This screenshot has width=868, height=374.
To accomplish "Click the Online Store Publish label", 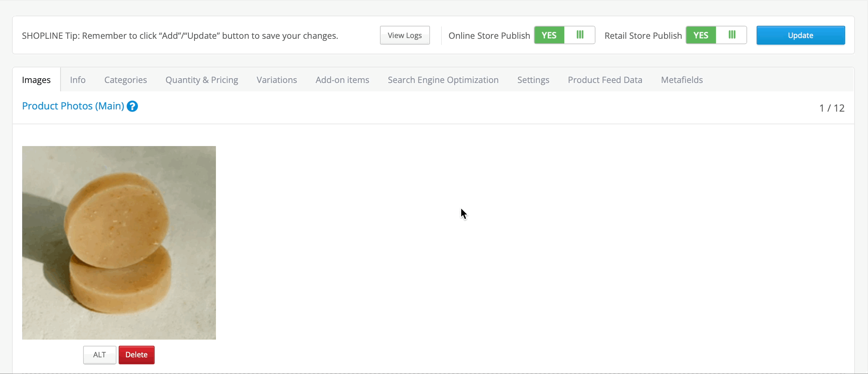I will tap(489, 36).
